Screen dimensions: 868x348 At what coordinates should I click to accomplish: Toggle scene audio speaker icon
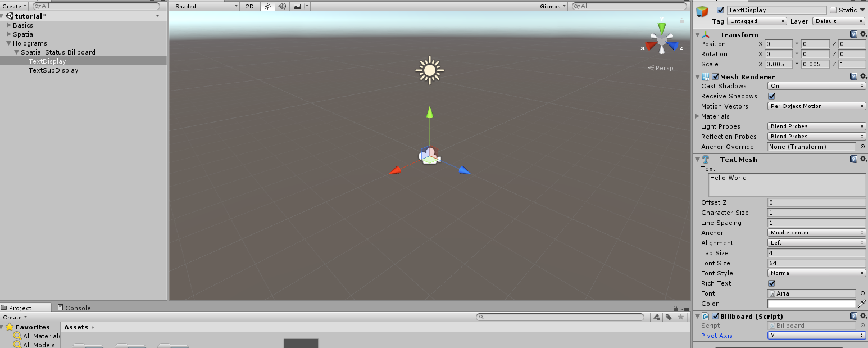(x=282, y=6)
